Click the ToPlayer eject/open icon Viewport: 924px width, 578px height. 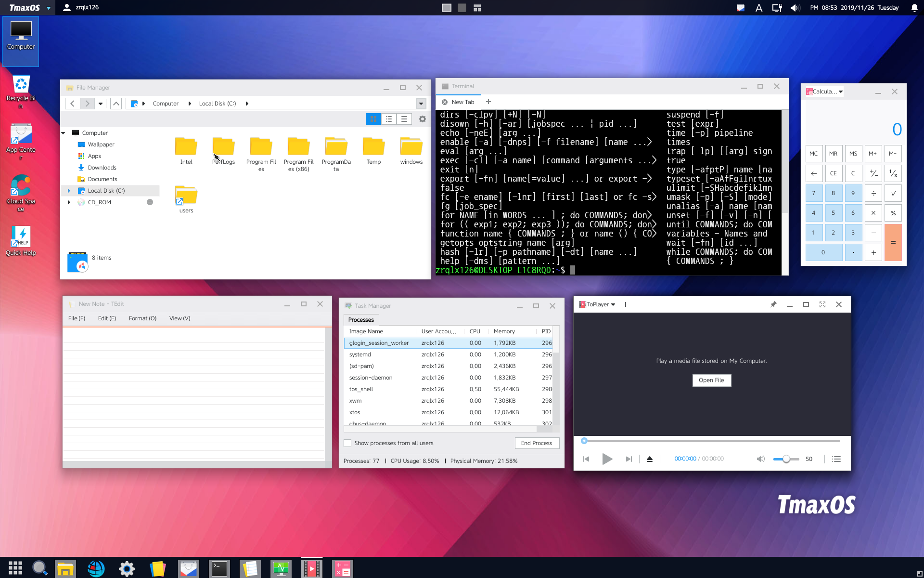pos(650,459)
